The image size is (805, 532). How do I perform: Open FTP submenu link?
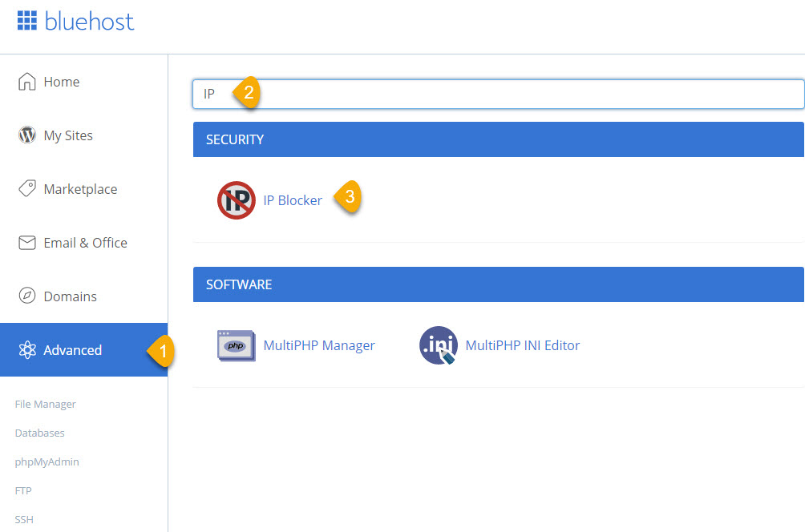23,490
